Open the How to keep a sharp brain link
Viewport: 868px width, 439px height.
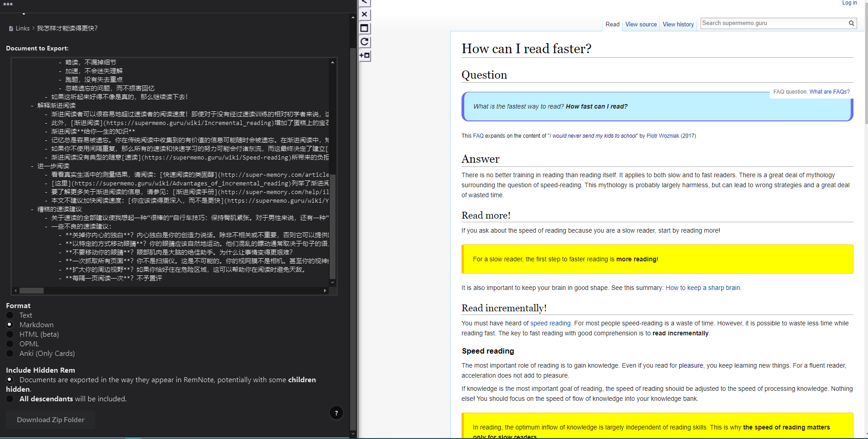coord(703,288)
